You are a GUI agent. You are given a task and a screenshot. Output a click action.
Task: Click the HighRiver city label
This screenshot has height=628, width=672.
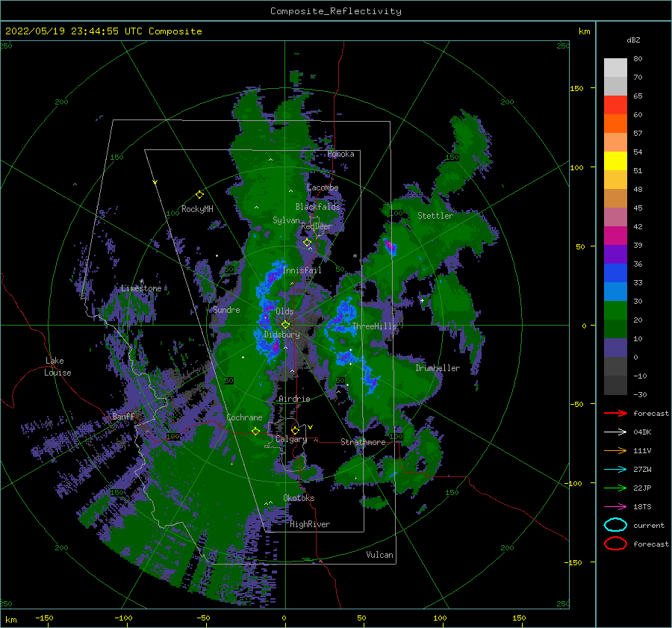tap(310, 524)
